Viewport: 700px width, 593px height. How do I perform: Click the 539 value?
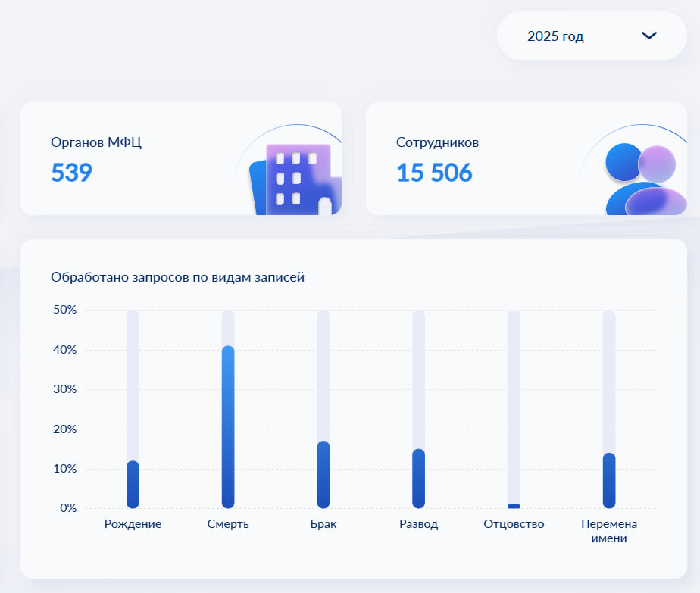(x=71, y=172)
